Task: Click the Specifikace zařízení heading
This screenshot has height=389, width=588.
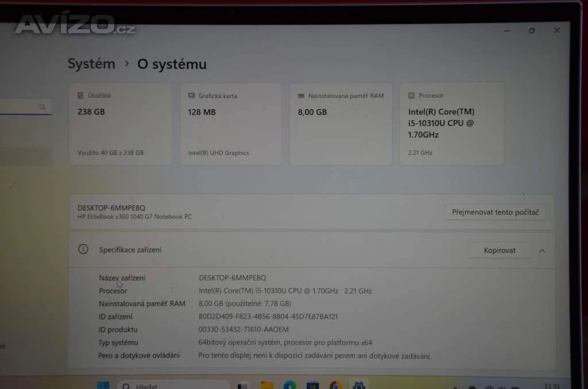Action: click(130, 250)
